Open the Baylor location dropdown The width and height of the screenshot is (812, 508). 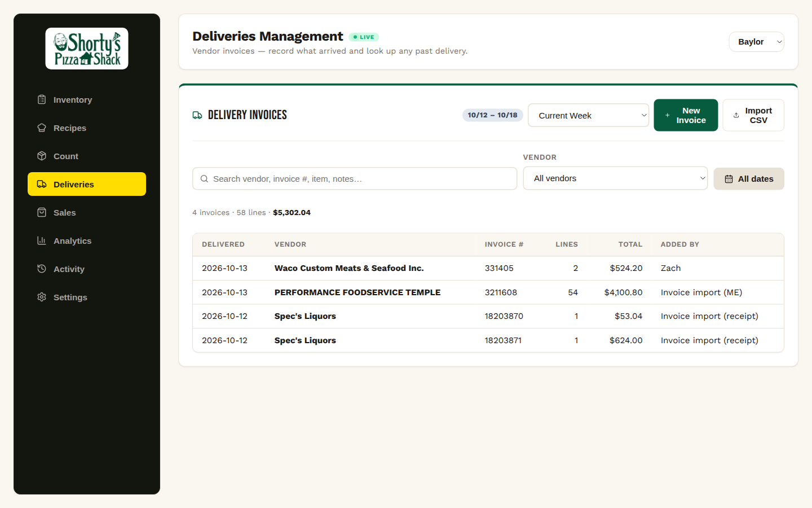pos(756,42)
